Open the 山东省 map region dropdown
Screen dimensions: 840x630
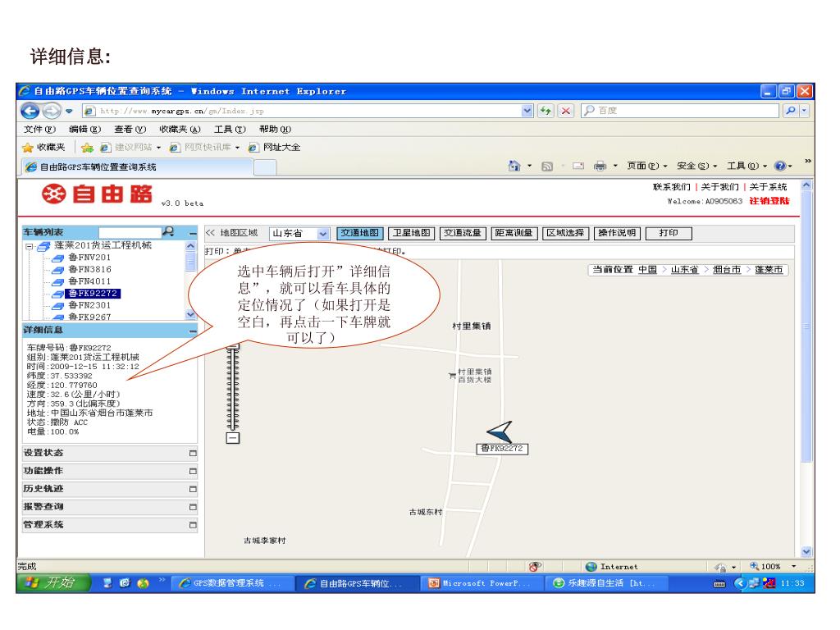[x=322, y=234]
